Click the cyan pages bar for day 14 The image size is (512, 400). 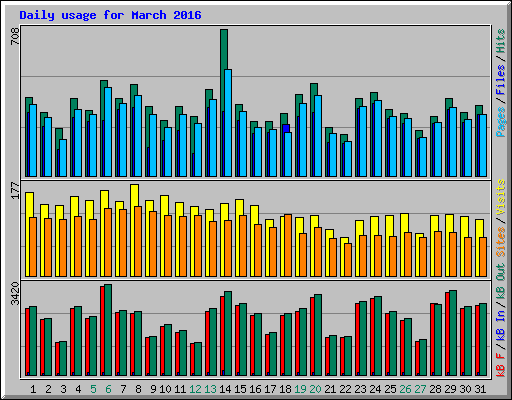pyautogui.click(x=228, y=123)
